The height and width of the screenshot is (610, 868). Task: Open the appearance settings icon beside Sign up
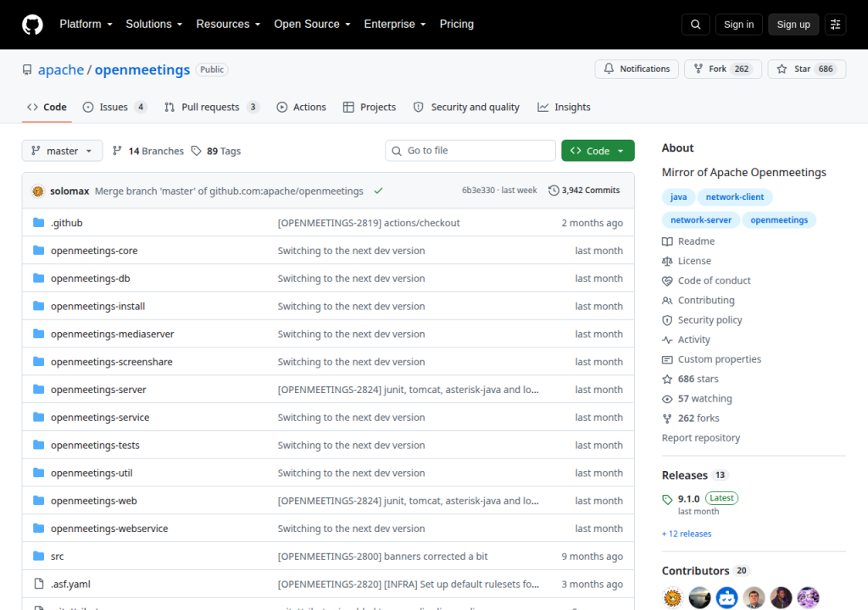[835, 25]
